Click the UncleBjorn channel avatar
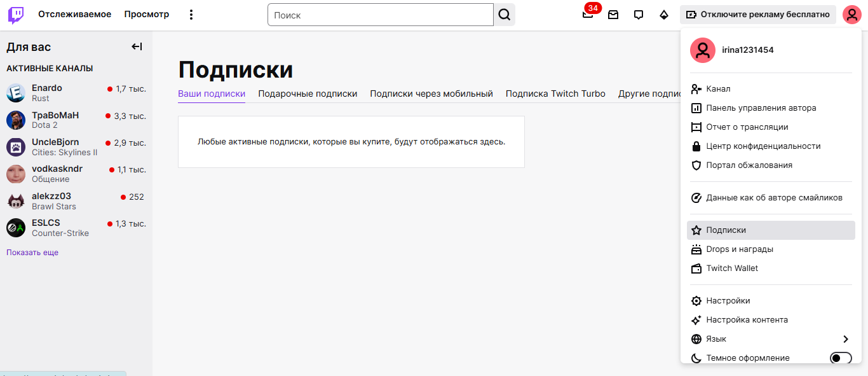The width and height of the screenshot is (868, 376). point(16,147)
